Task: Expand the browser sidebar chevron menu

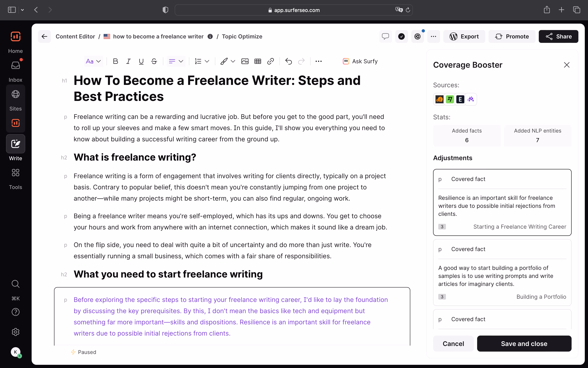Action: pos(22,10)
